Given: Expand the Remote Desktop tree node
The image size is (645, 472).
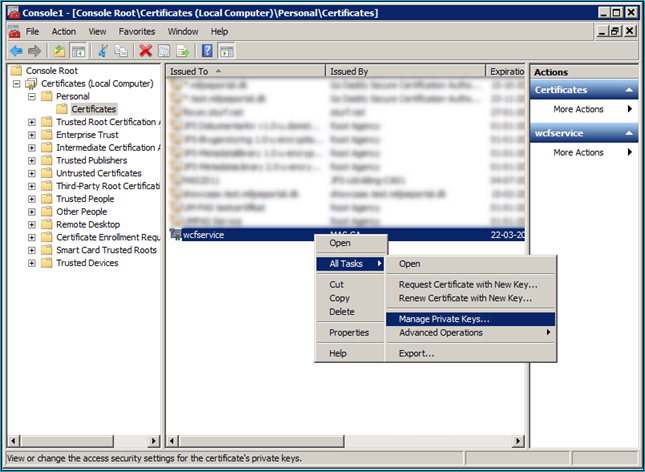Looking at the screenshot, I should coord(32,225).
